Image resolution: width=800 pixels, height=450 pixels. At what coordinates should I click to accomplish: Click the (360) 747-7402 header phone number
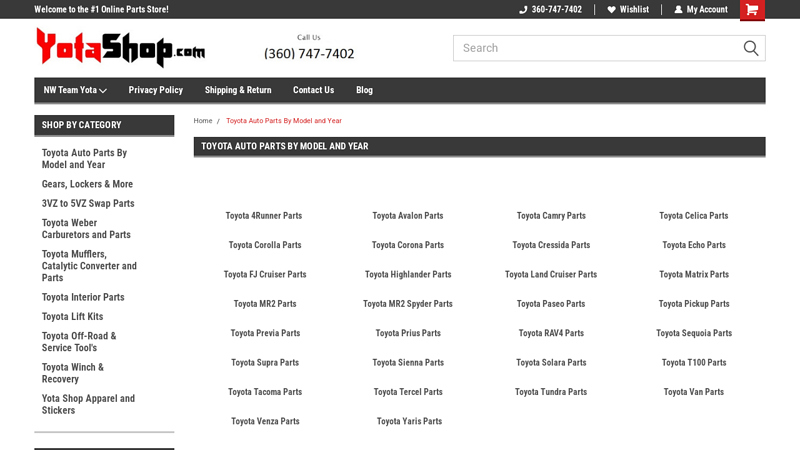309,54
